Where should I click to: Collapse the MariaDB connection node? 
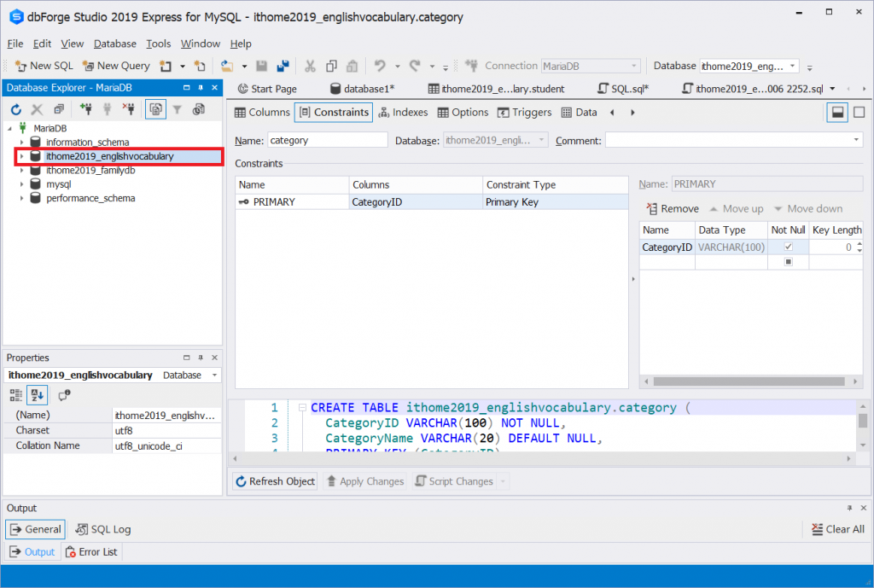click(9, 128)
